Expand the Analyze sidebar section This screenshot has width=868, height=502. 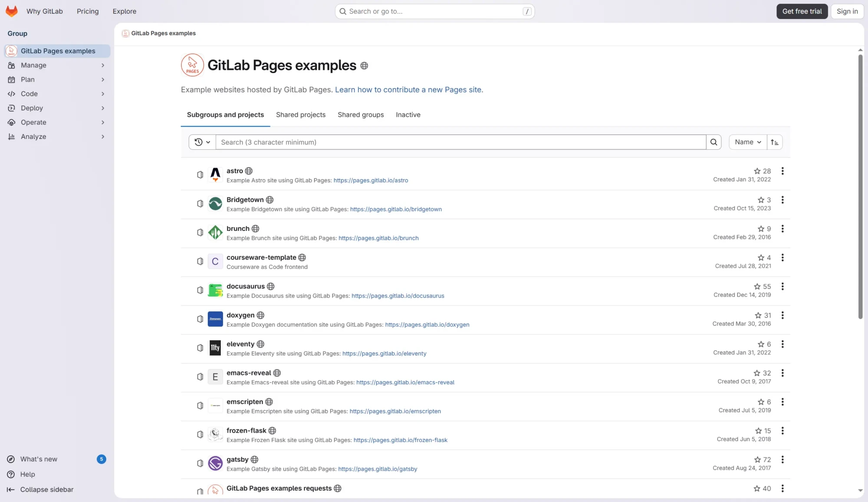pos(56,137)
